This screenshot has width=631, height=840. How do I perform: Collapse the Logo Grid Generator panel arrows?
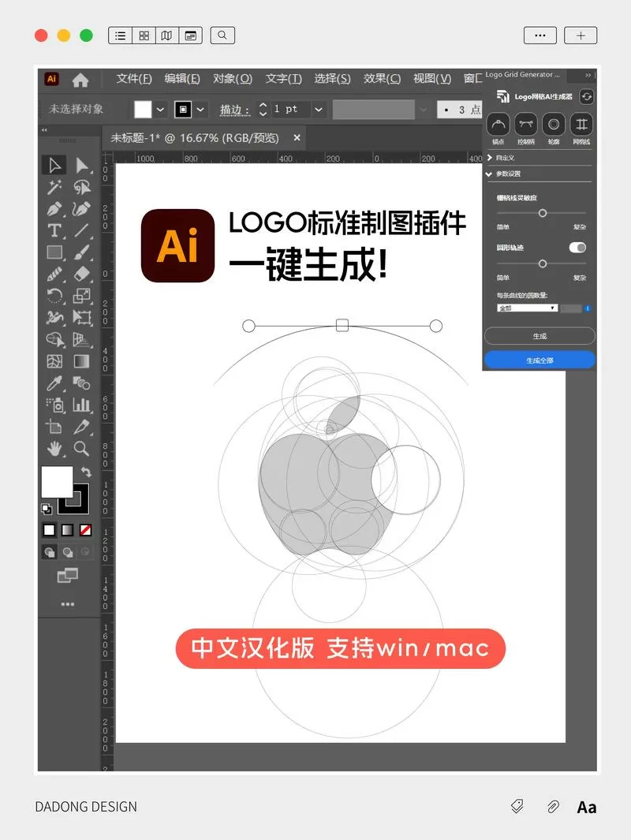click(588, 75)
